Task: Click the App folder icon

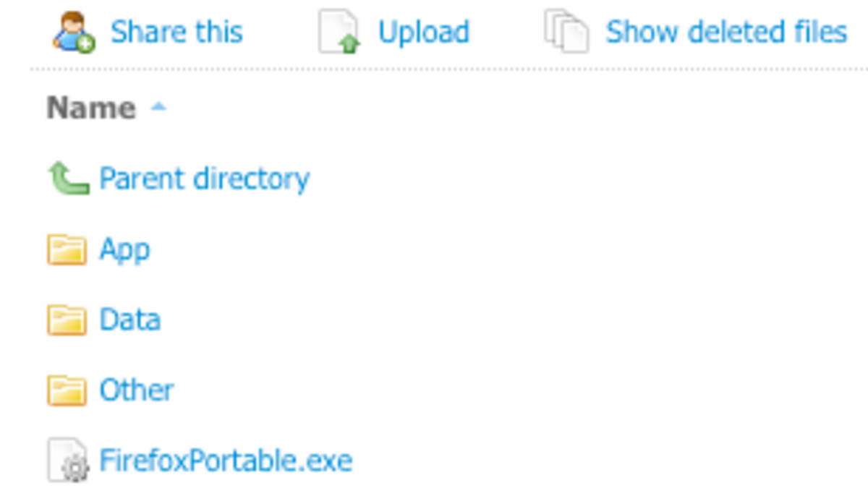Action: 69,249
